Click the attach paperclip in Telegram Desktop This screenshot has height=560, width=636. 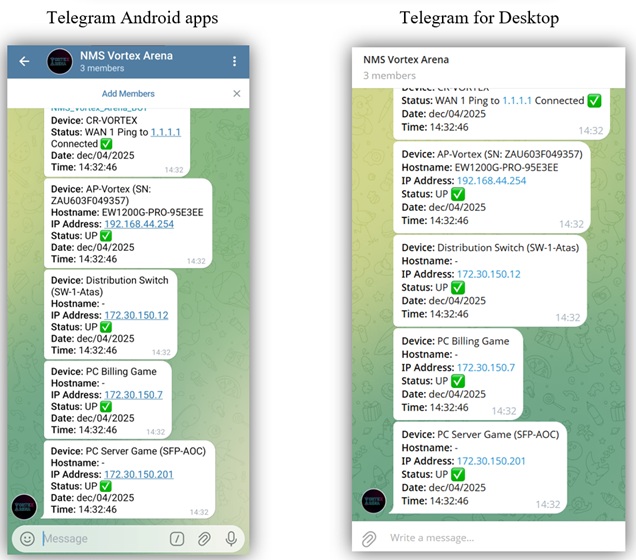pos(369,539)
